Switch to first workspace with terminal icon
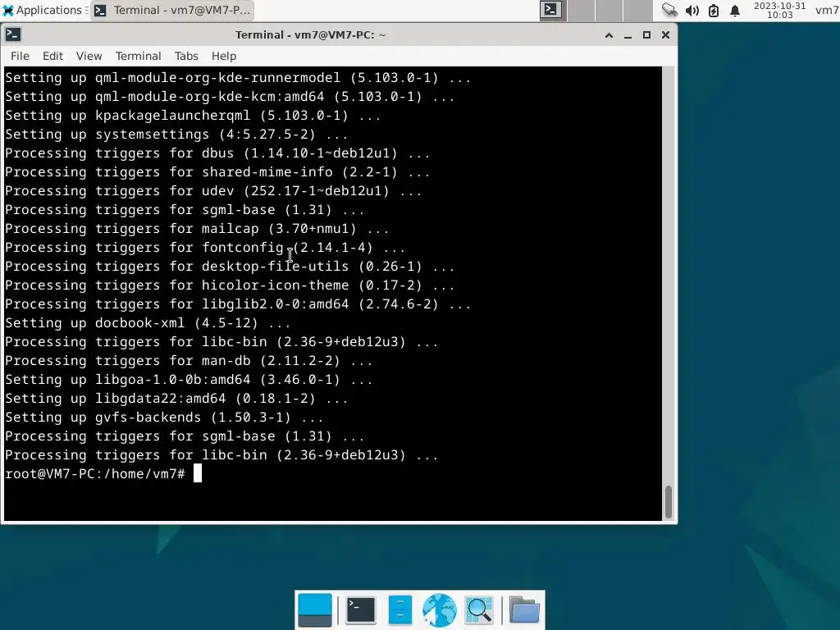 551,10
